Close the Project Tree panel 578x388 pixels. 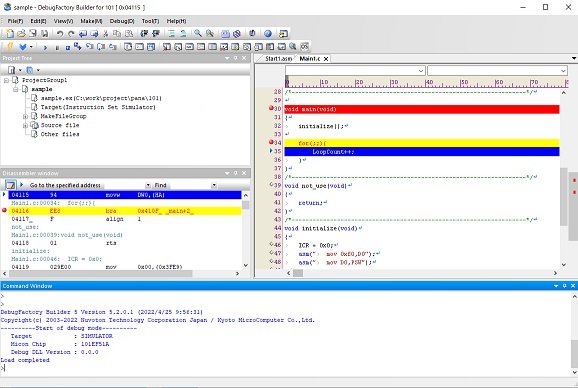244,58
